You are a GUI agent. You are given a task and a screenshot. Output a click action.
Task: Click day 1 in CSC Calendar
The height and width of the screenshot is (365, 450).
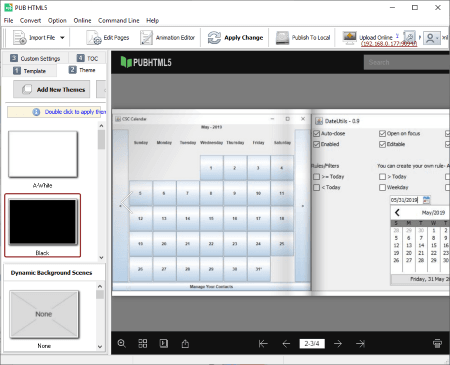(x=211, y=168)
